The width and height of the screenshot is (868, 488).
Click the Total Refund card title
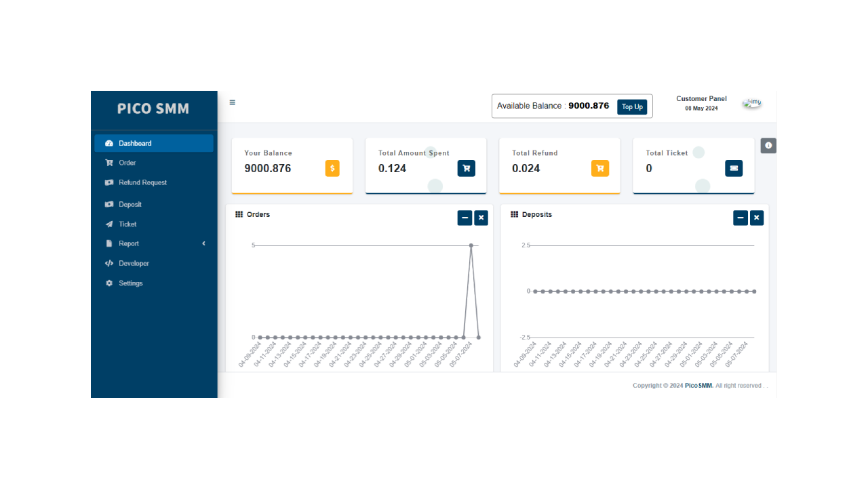click(x=535, y=153)
